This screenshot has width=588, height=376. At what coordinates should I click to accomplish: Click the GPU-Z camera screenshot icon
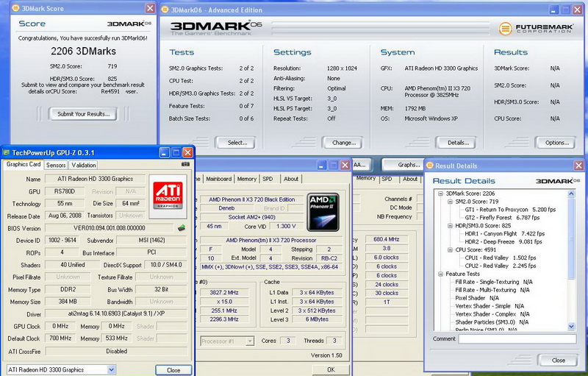pyautogui.click(x=185, y=164)
